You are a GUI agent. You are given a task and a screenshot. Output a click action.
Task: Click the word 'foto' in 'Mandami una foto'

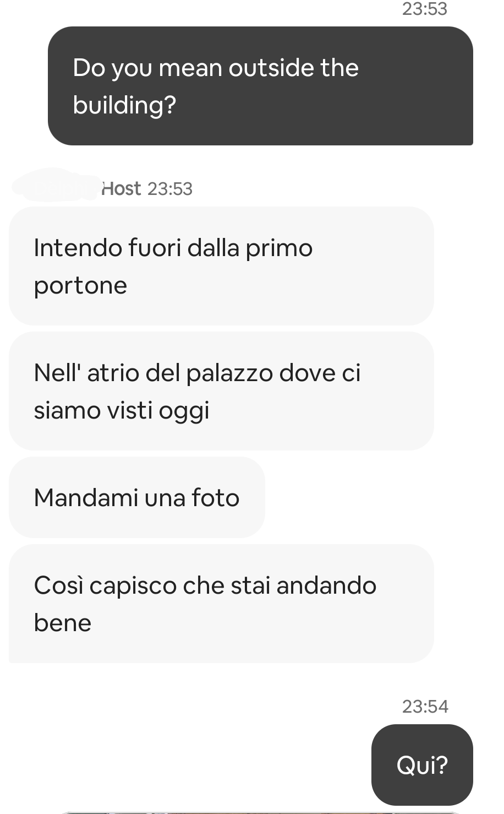(216, 498)
